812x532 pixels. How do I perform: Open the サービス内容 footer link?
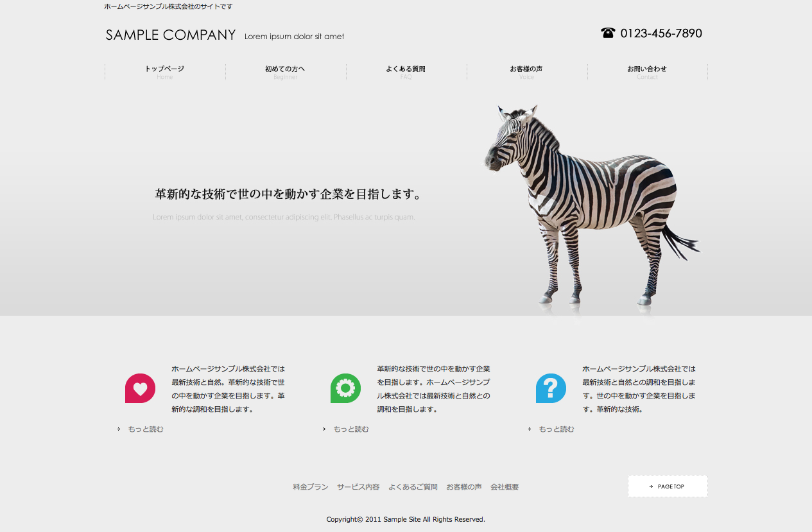pyautogui.click(x=358, y=487)
